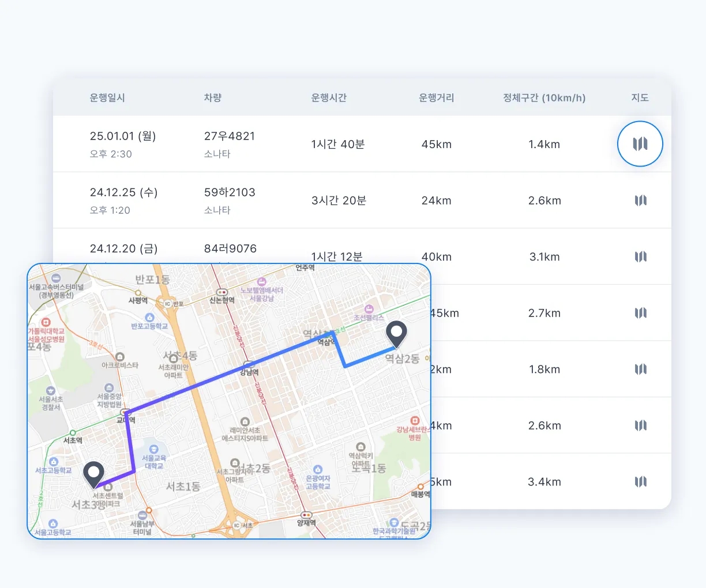Click 신논현역 station marker on the map
706x588 pixels.
221,293
